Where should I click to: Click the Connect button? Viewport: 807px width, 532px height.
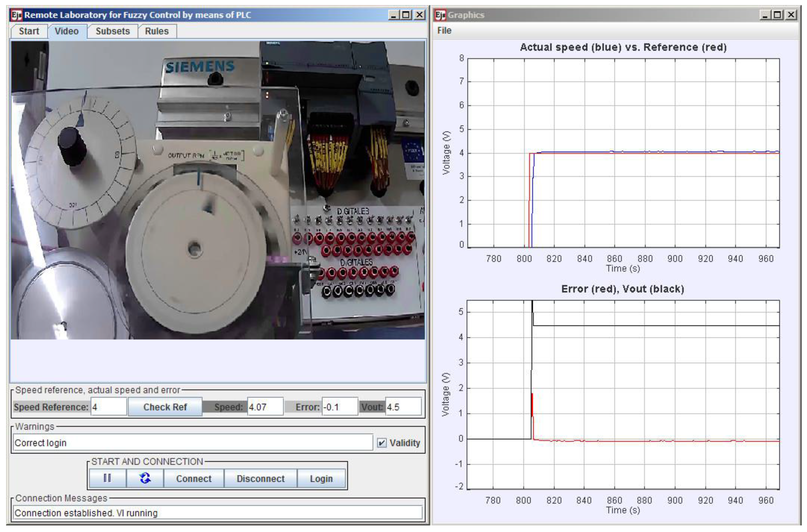[194, 478]
